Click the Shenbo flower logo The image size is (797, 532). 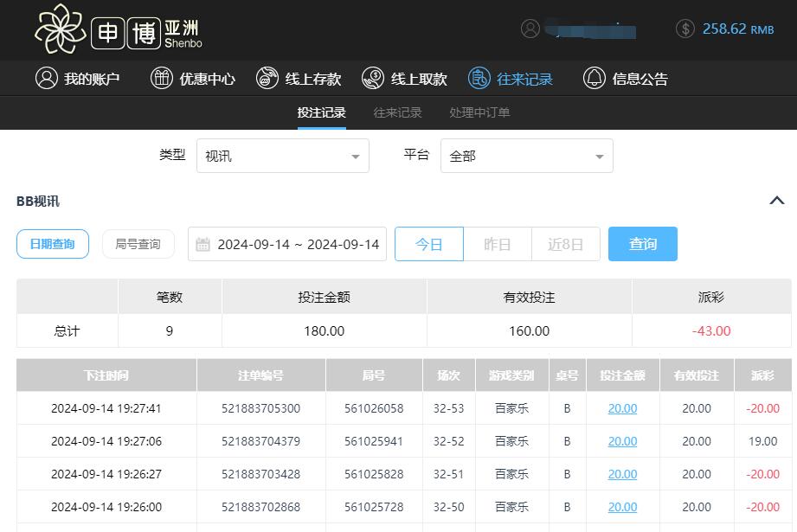[61, 30]
